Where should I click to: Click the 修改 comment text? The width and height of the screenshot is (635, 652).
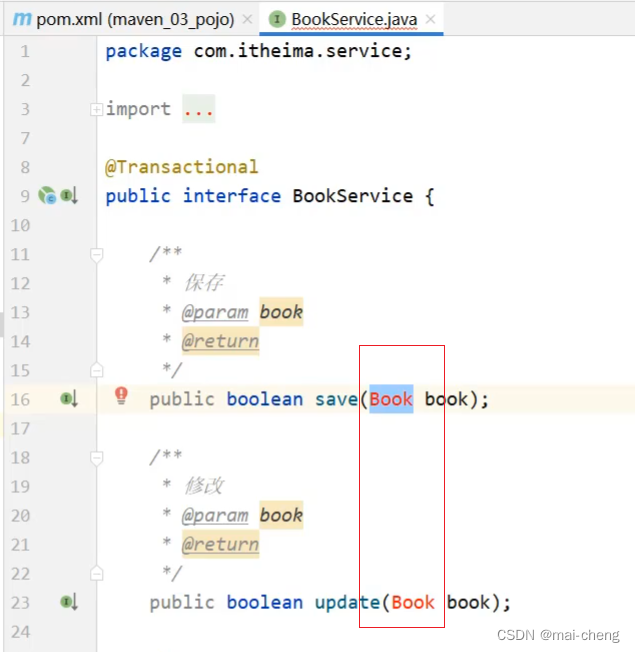click(x=204, y=487)
